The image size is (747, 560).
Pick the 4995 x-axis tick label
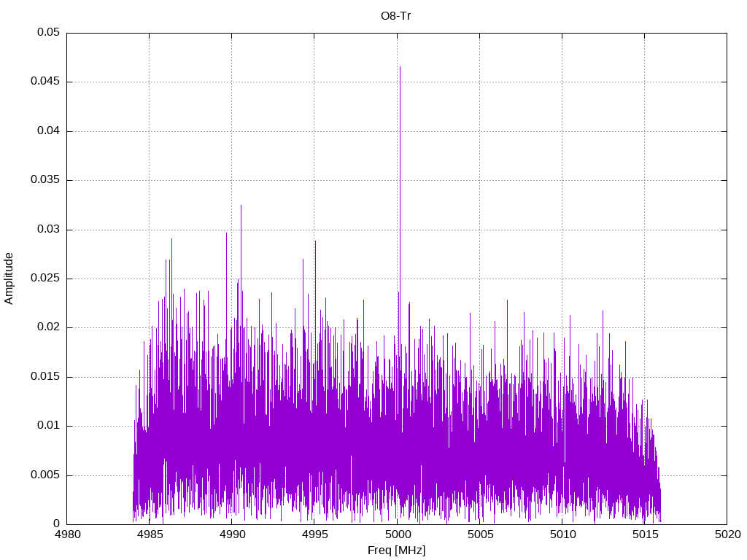coord(314,534)
